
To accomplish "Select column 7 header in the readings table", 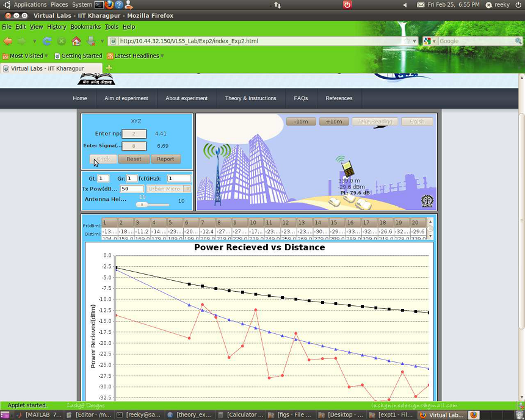I will click(208, 223).
